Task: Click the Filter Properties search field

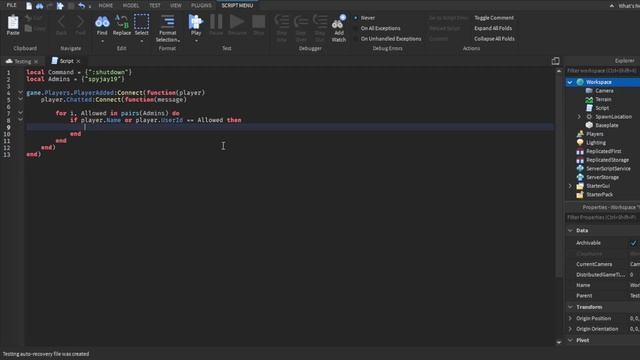Action: (602, 218)
